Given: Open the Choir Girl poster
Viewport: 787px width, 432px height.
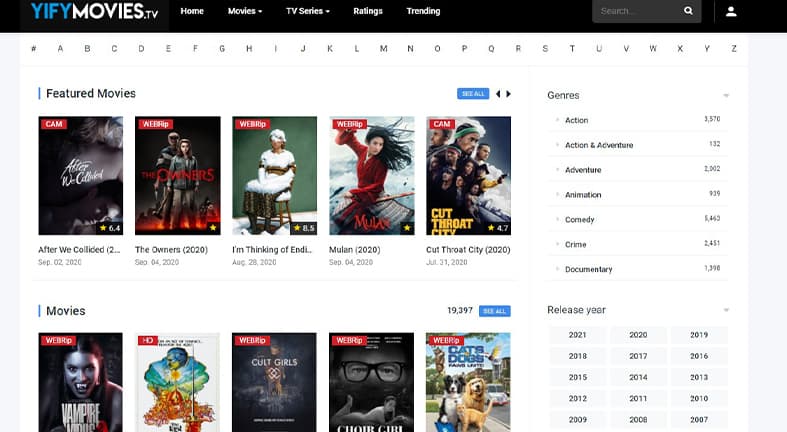Looking at the screenshot, I should (x=371, y=382).
